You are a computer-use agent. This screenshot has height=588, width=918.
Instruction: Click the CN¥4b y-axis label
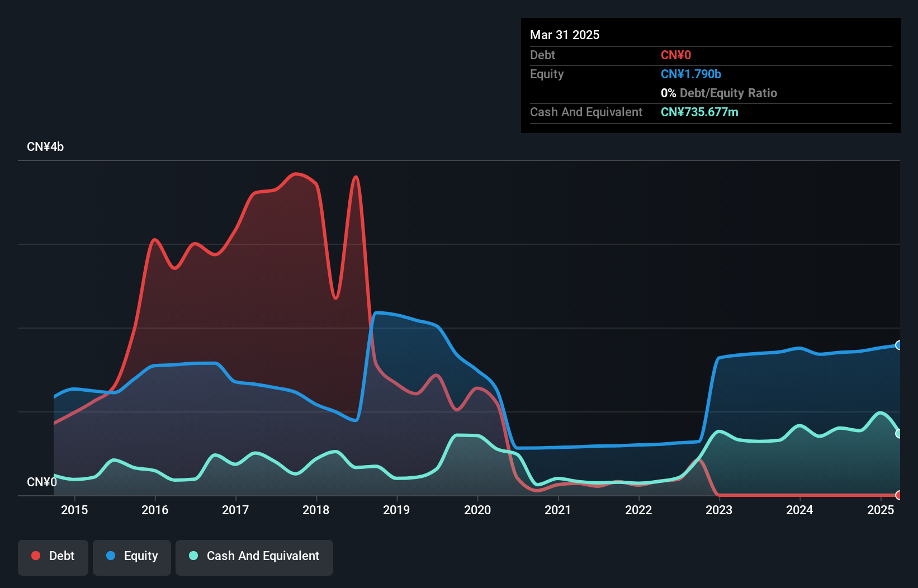tap(45, 147)
